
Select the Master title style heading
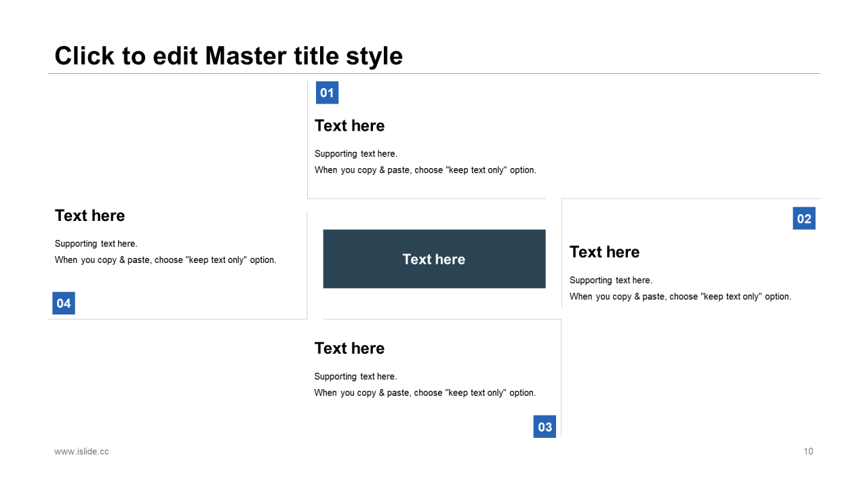(229, 56)
